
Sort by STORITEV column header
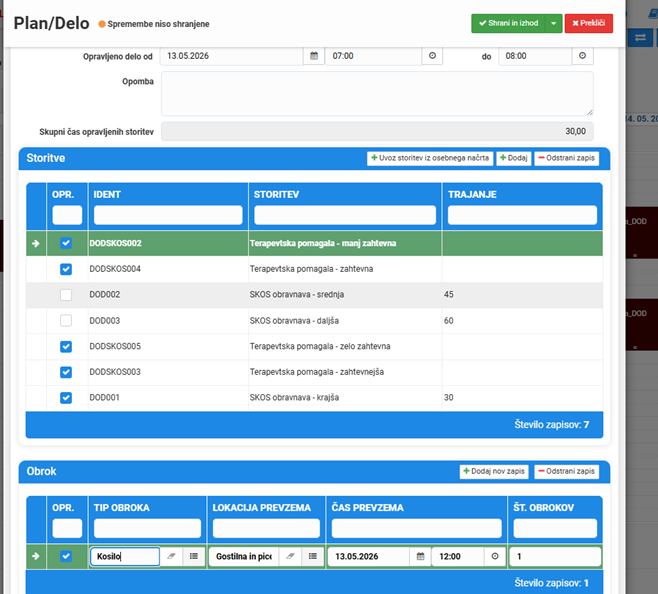(x=276, y=194)
